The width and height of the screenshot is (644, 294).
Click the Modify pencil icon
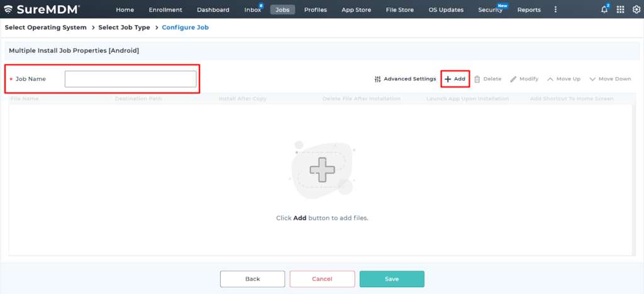pos(513,79)
